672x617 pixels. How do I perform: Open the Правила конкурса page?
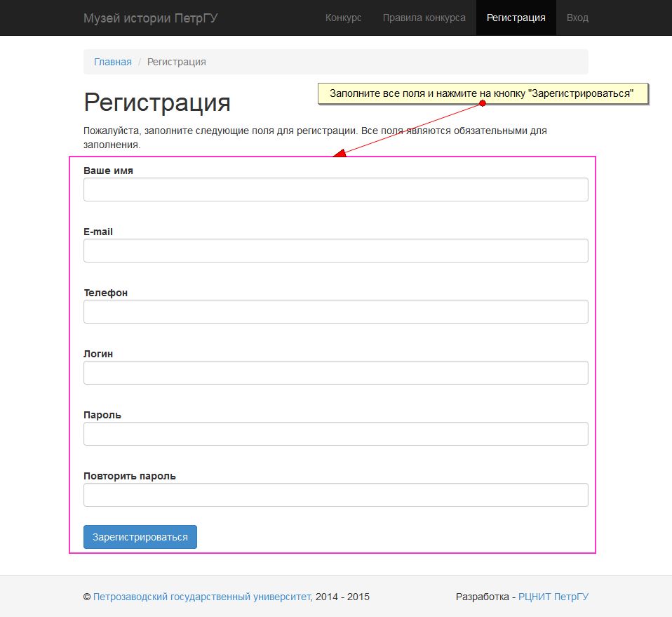pyautogui.click(x=424, y=18)
